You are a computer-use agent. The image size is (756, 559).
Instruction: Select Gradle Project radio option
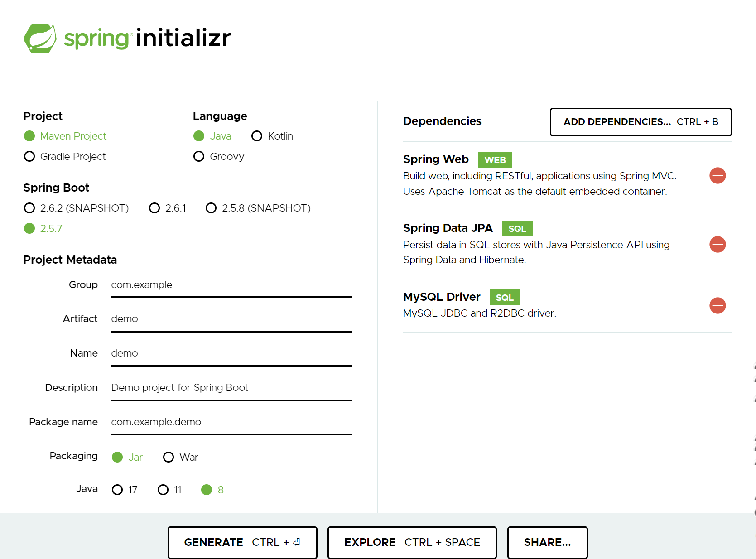(x=65, y=156)
